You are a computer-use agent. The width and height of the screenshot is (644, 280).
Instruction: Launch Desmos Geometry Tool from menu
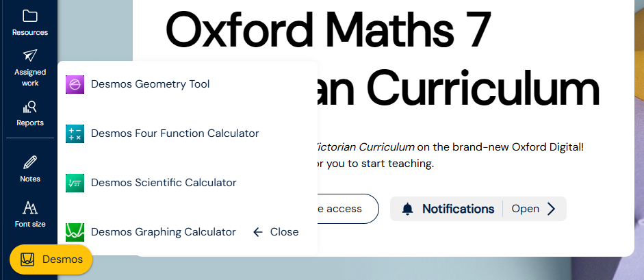[151, 84]
